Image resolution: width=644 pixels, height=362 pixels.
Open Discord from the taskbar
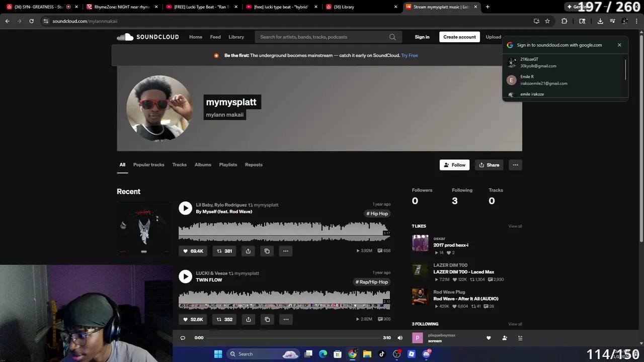point(426,354)
